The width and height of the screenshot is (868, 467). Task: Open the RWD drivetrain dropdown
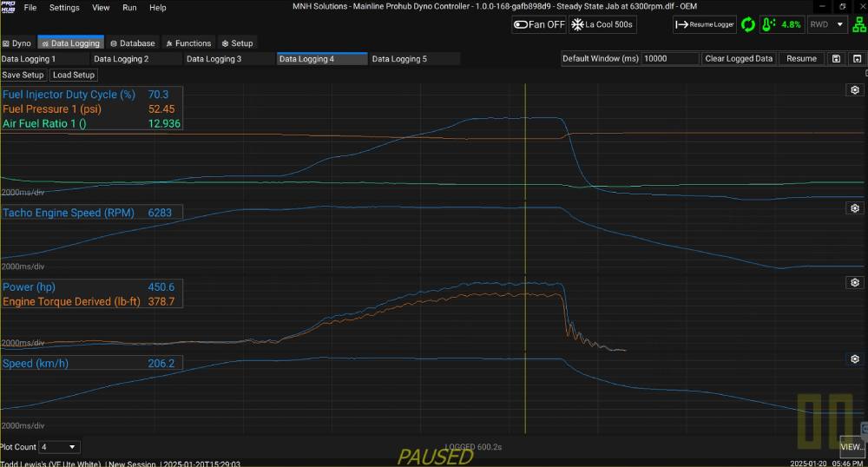pos(827,24)
